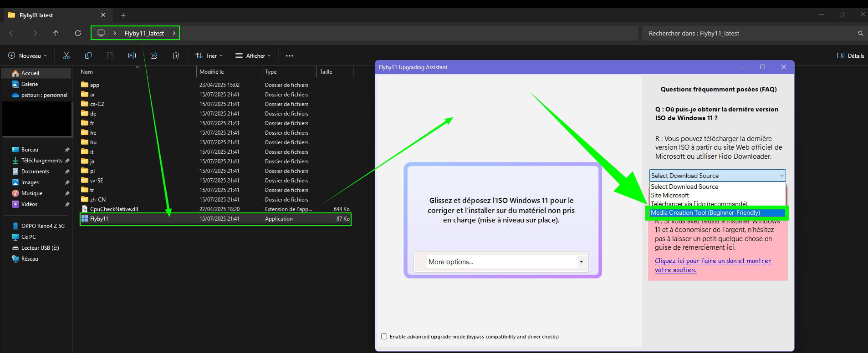Open Vidéos in quick access
Image resolution: width=868 pixels, height=353 pixels.
pos(25,204)
